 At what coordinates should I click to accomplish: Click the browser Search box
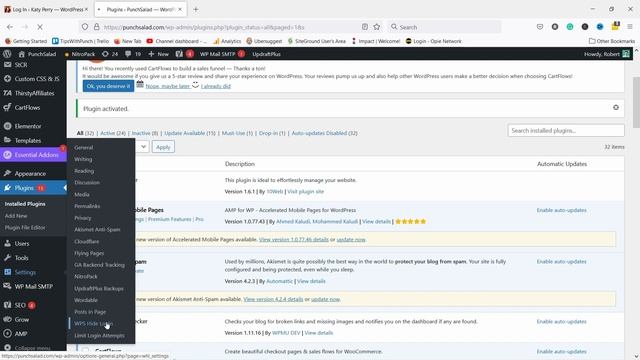pos(444,27)
